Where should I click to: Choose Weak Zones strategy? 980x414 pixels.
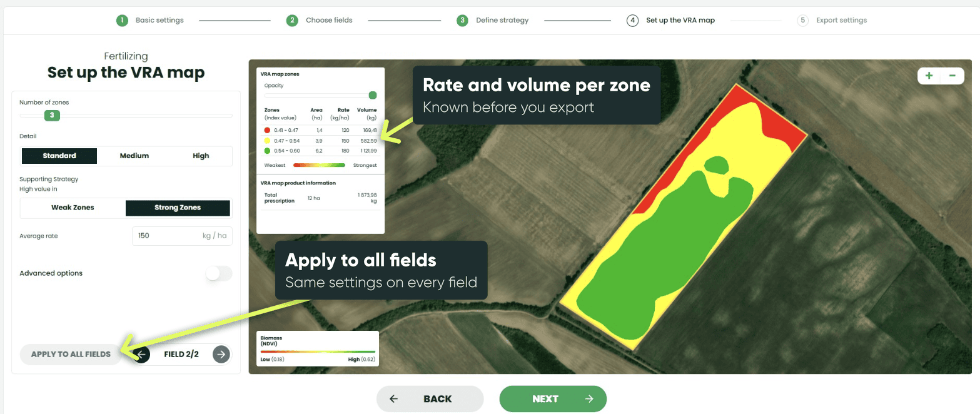click(x=73, y=208)
